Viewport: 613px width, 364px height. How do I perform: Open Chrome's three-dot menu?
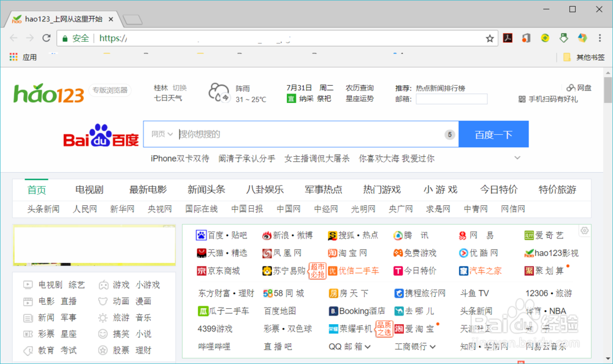600,38
